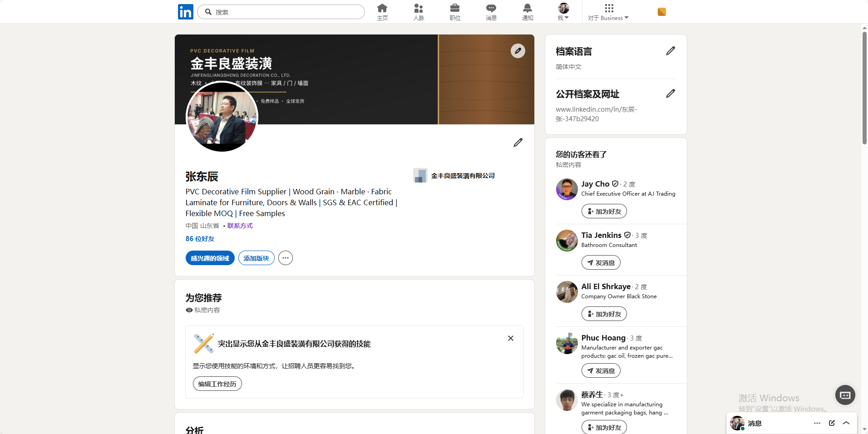Click the profile photo of 张东辰

point(222,116)
